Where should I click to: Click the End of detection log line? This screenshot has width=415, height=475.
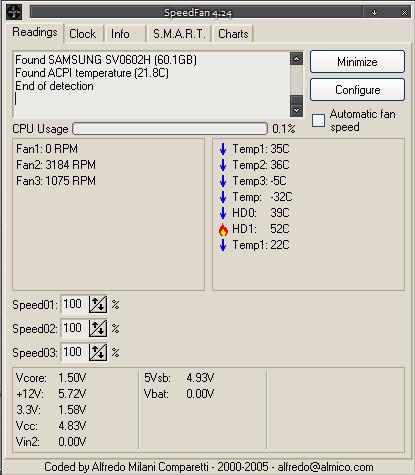(54, 86)
